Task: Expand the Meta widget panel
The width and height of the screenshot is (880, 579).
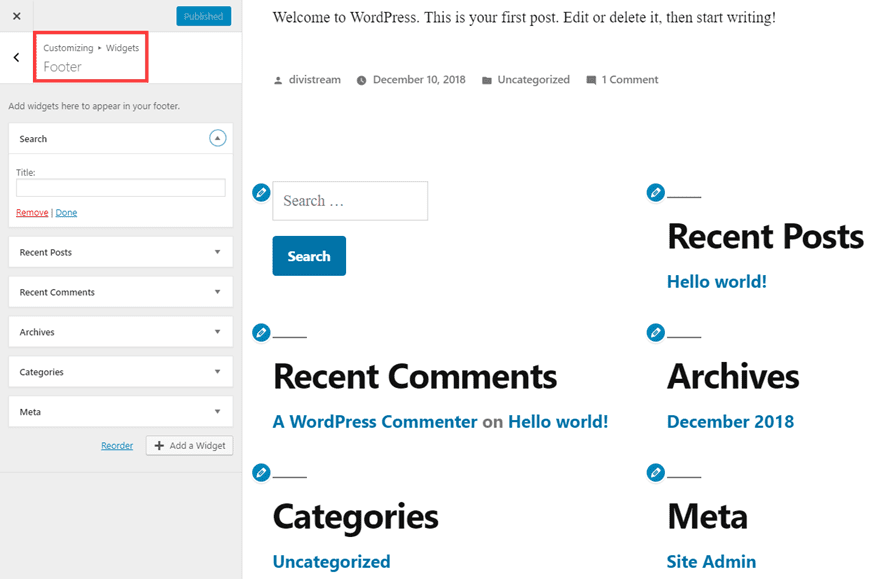Action: click(217, 411)
